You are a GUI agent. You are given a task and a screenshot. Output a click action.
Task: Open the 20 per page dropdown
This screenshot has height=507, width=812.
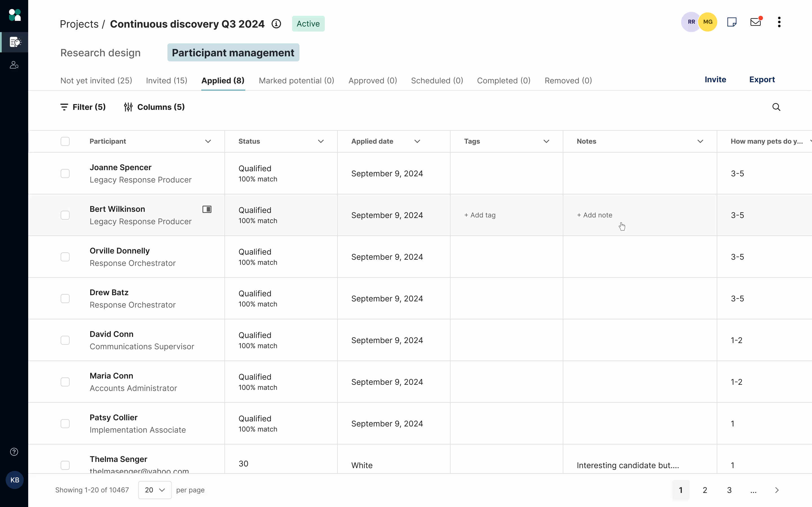click(155, 490)
